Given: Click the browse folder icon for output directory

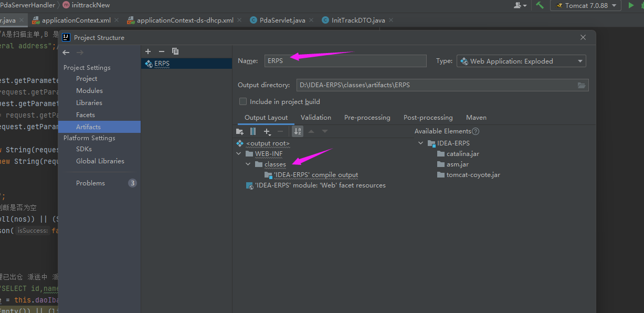Looking at the screenshot, I should [581, 85].
